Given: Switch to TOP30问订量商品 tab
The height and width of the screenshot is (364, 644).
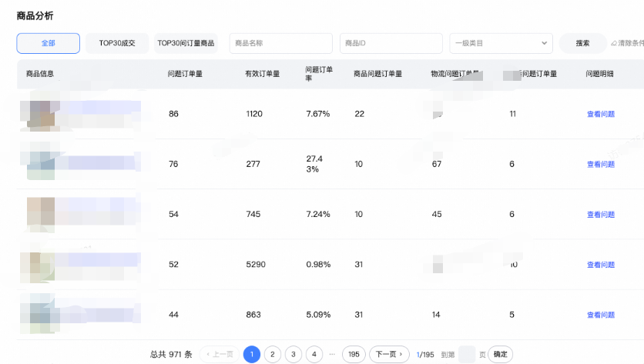Looking at the screenshot, I should point(186,43).
